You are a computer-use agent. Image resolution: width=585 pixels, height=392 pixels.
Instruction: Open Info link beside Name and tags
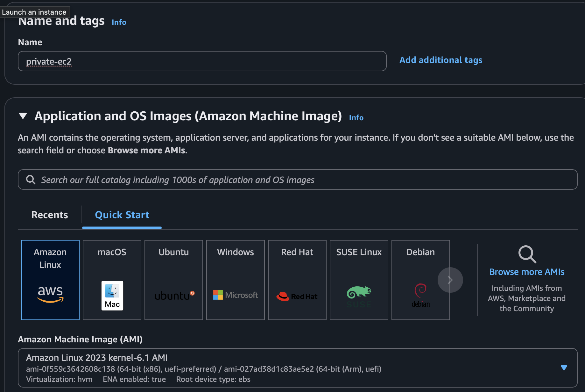(x=119, y=22)
